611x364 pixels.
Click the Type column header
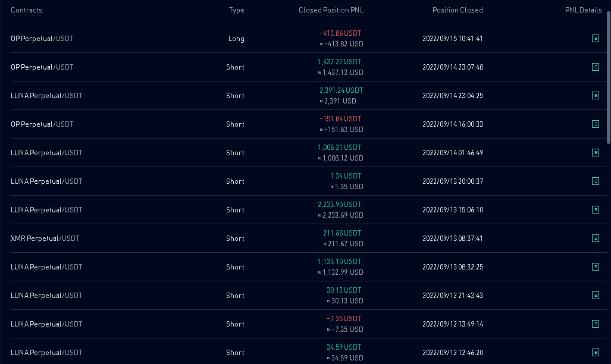(x=236, y=10)
